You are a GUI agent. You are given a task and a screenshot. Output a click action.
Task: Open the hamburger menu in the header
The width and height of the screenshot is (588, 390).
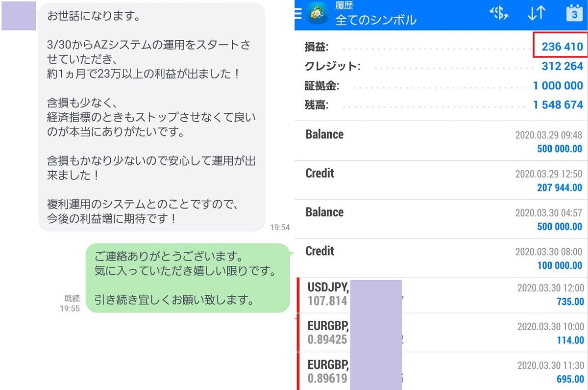298,14
